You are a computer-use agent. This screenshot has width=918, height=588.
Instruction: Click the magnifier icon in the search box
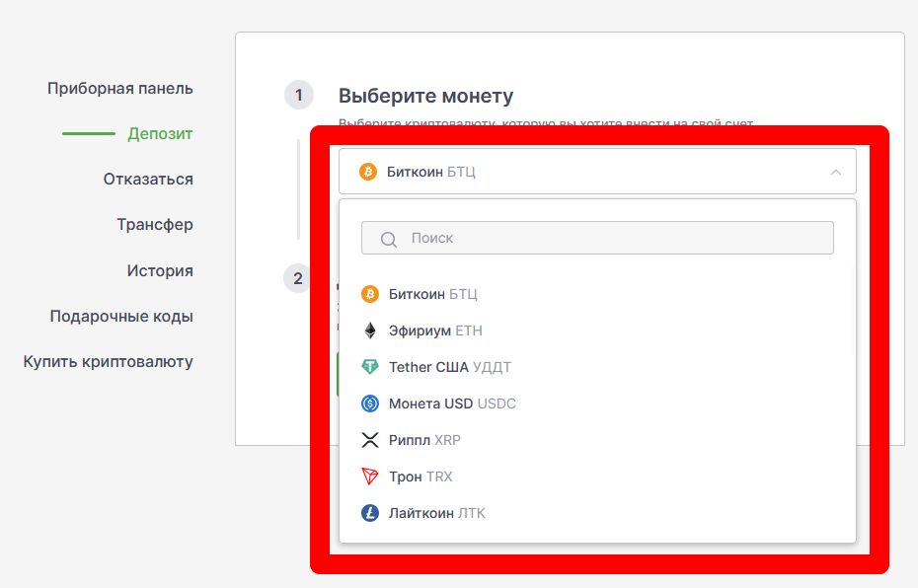tap(388, 239)
